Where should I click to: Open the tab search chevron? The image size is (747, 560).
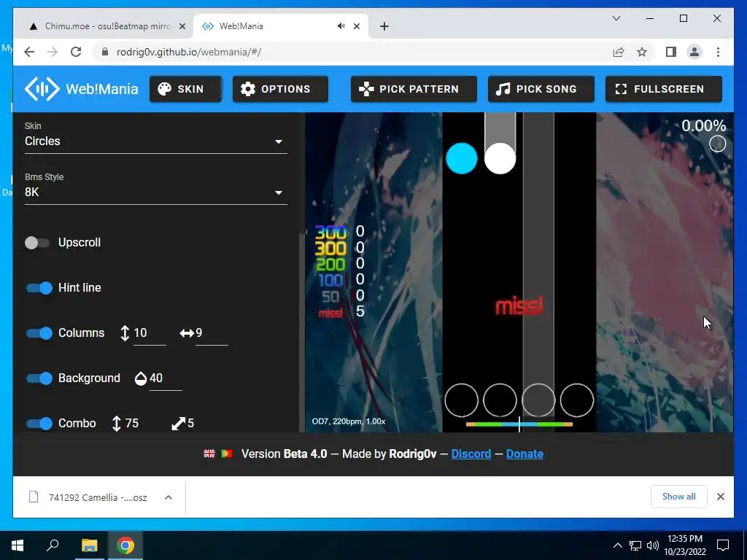(616, 18)
